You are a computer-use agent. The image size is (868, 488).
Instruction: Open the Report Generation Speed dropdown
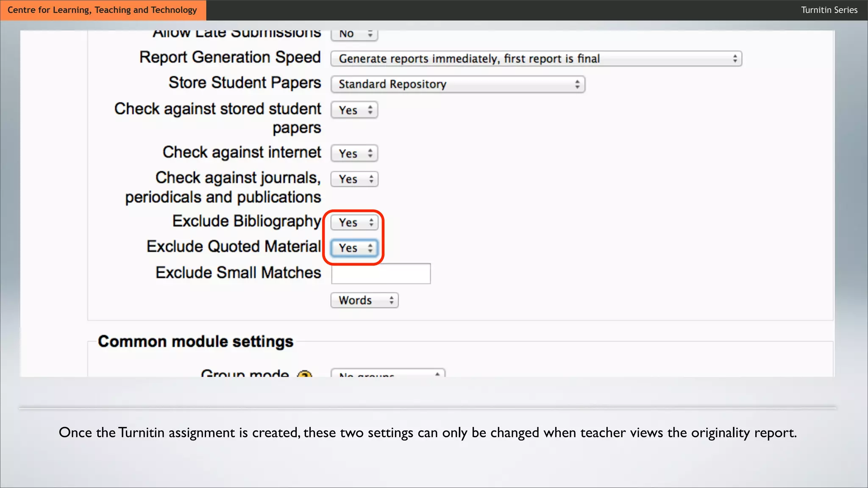pos(536,58)
